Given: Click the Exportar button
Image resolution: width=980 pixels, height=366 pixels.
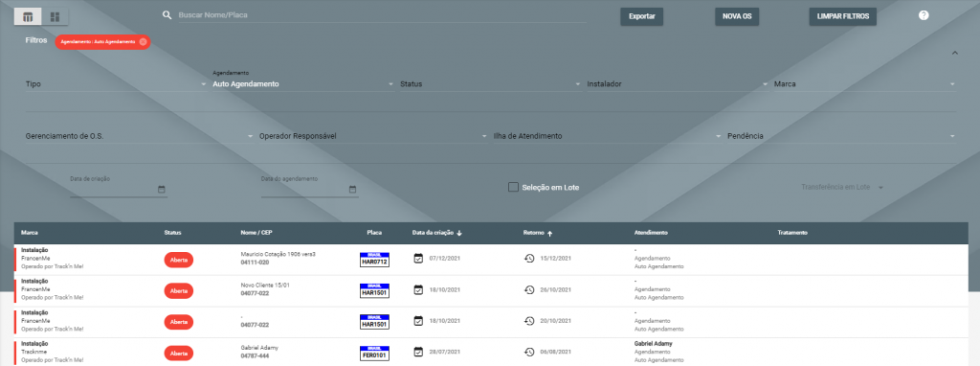Looking at the screenshot, I should (x=642, y=17).
